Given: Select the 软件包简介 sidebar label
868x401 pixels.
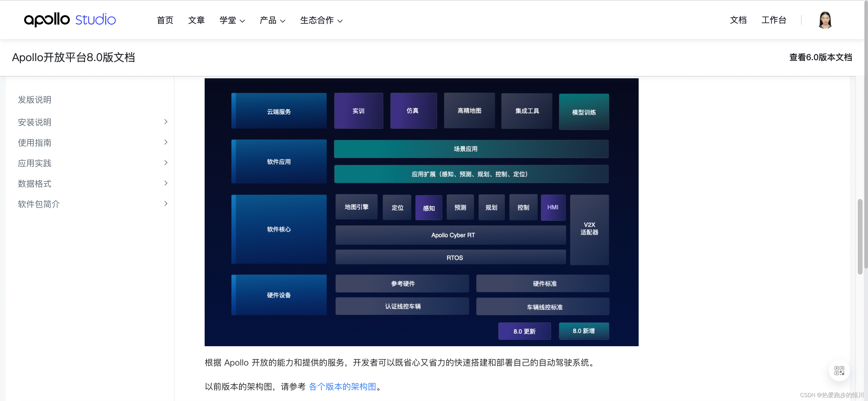Looking at the screenshot, I should [x=39, y=204].
